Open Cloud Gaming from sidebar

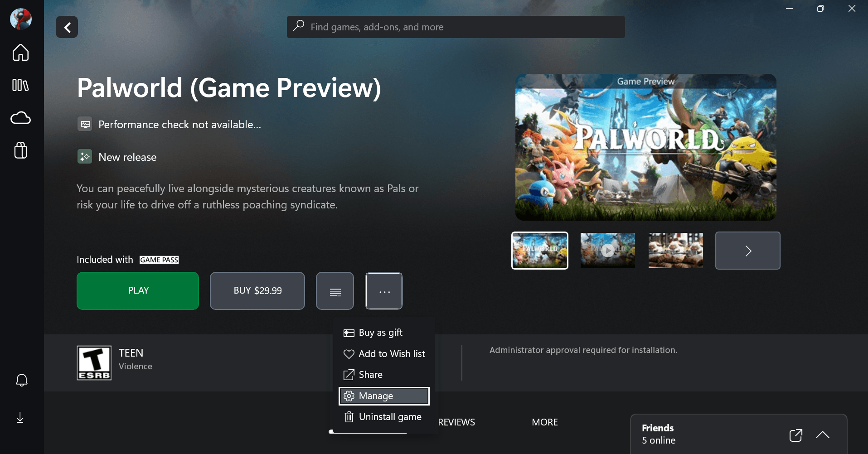click(x=20, y=118)
